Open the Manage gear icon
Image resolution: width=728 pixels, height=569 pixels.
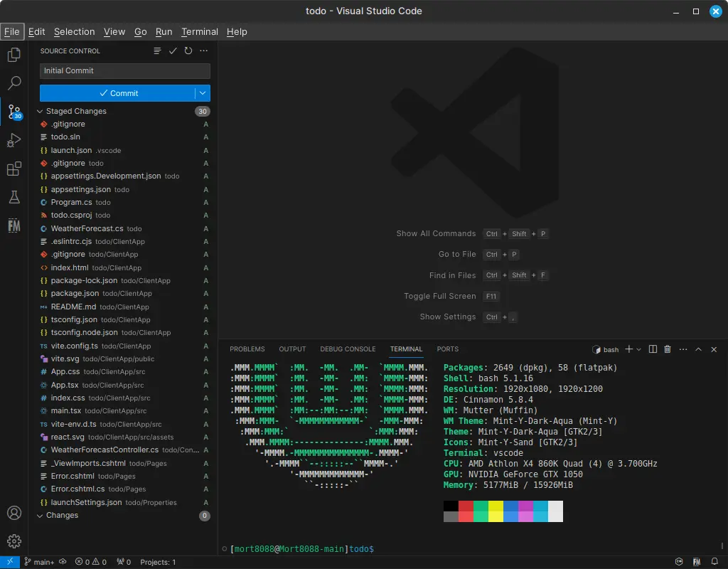pos(14,541)
